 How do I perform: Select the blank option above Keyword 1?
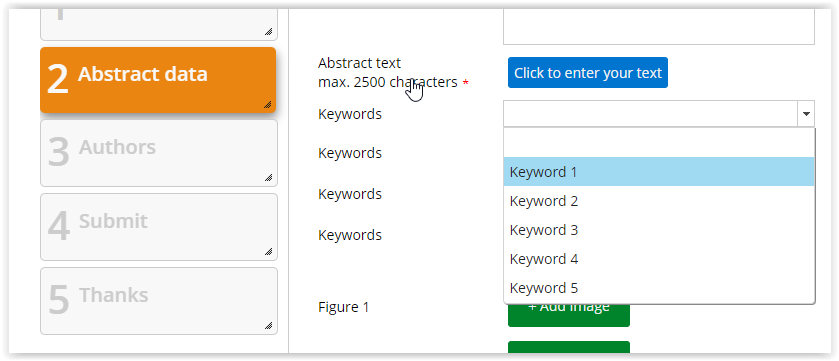(659, 143)
